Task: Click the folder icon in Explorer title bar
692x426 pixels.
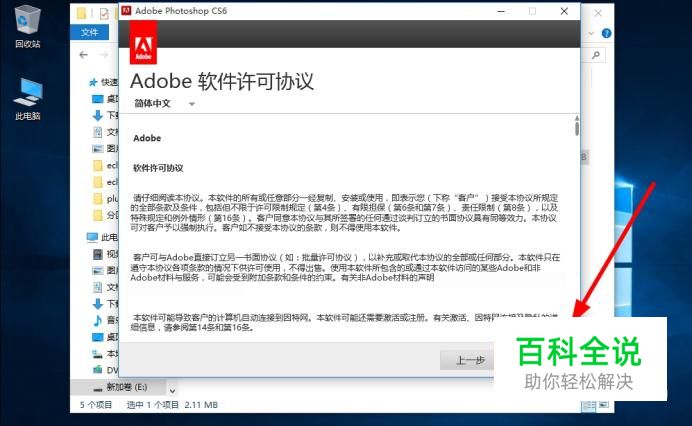Action: tap(81, 13)
